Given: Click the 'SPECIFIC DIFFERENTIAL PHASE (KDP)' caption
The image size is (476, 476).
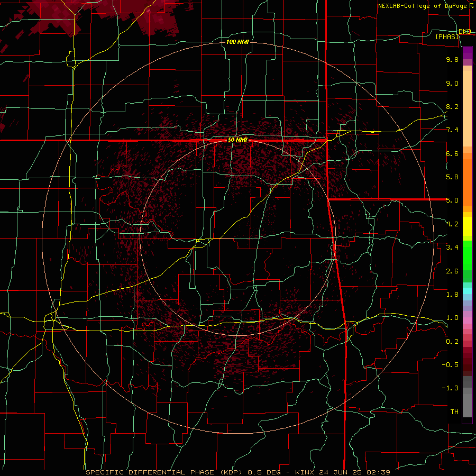Looking at the screenshot, I should [166, 472].
